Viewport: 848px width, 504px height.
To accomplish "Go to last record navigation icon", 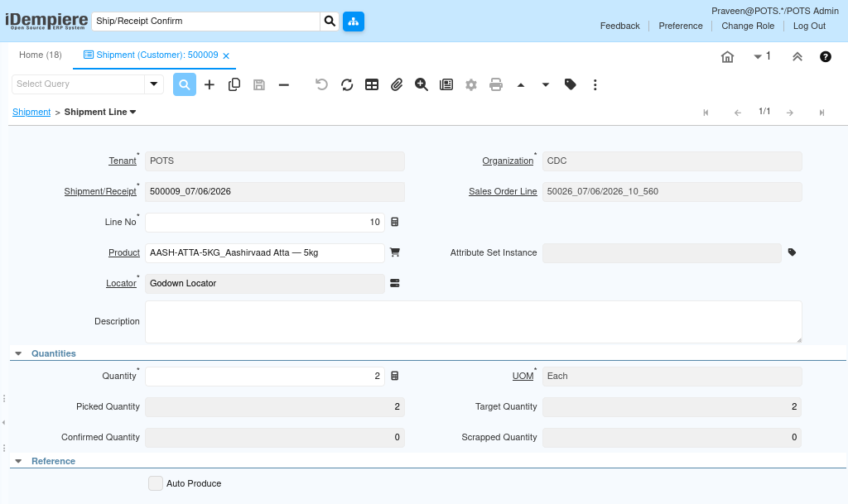I will [821, 113].
